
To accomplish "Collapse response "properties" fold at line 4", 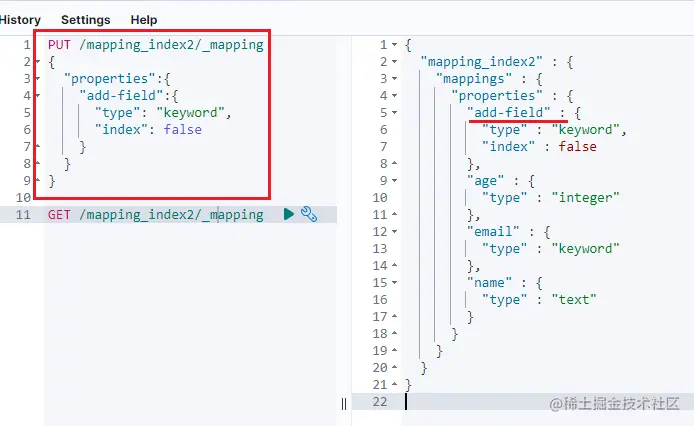I will click(x=394, y=95).
